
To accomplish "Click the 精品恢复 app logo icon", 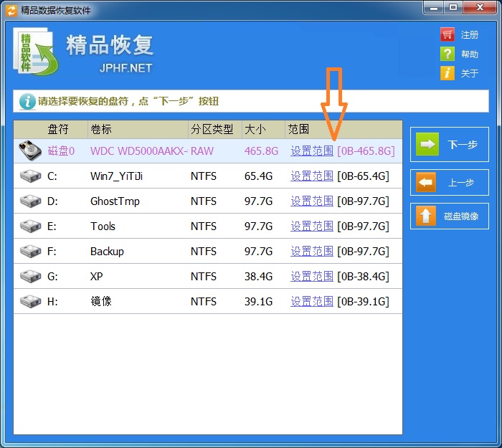I will 35,51.
